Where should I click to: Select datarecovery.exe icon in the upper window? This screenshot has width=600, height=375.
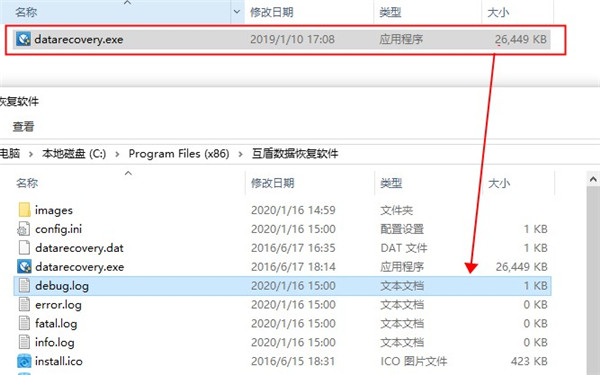pyautogui.click(x=23, y=39)
